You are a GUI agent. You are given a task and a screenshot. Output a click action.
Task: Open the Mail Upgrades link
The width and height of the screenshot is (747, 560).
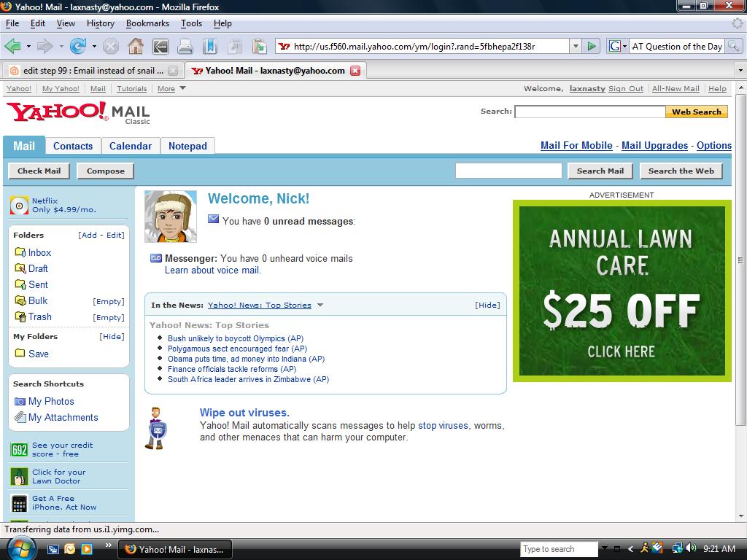(x=654, y=146)
